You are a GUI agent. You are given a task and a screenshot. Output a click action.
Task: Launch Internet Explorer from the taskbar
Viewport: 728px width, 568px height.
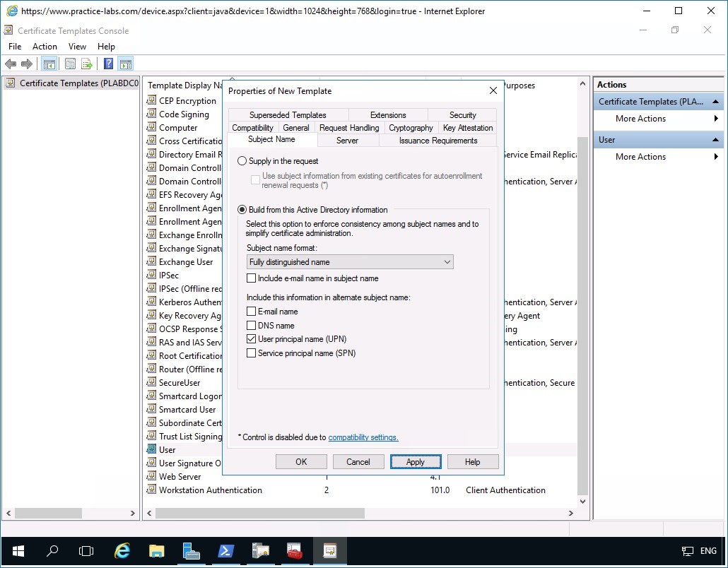pos(122,550)
